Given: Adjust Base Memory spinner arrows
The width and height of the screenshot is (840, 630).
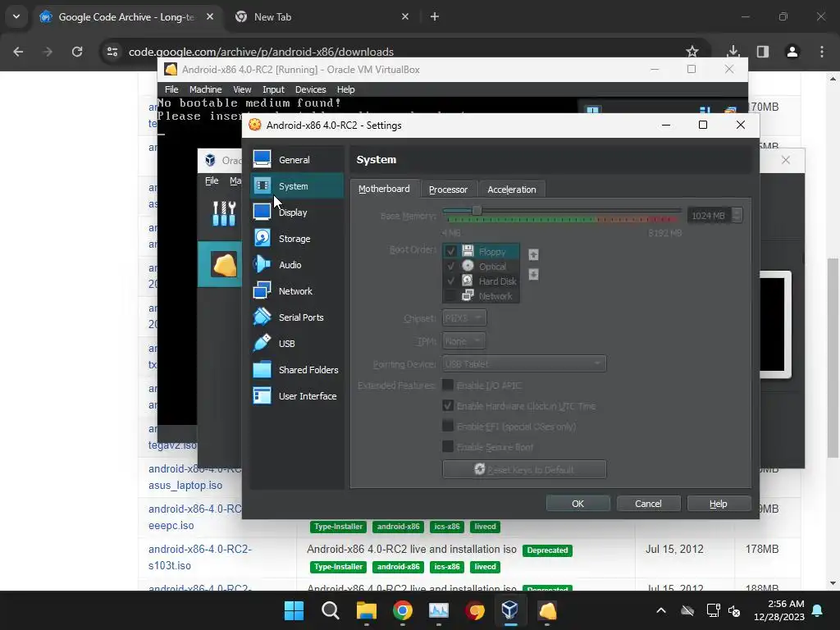Looking at the screenshot, I should (737, 216).
